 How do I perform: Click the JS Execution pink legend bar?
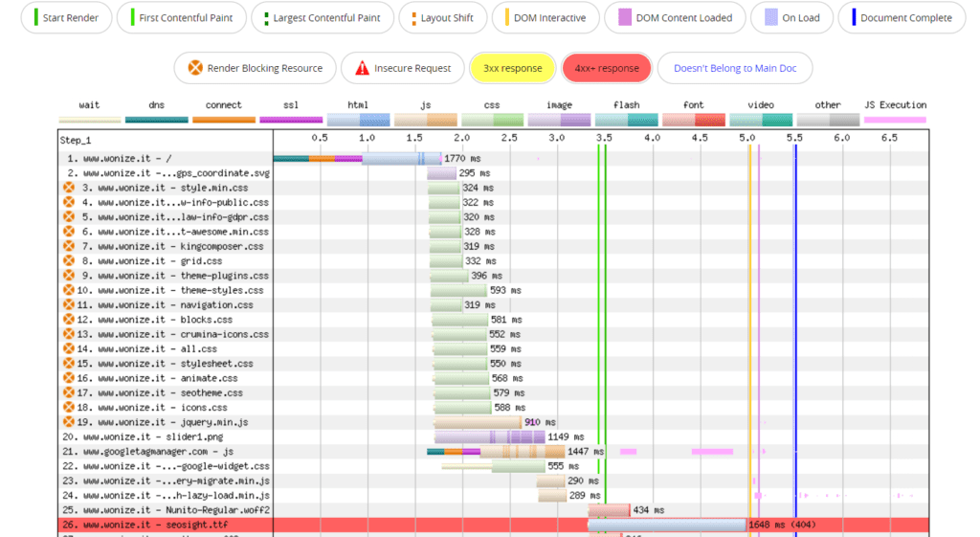(x=895, y=120)
